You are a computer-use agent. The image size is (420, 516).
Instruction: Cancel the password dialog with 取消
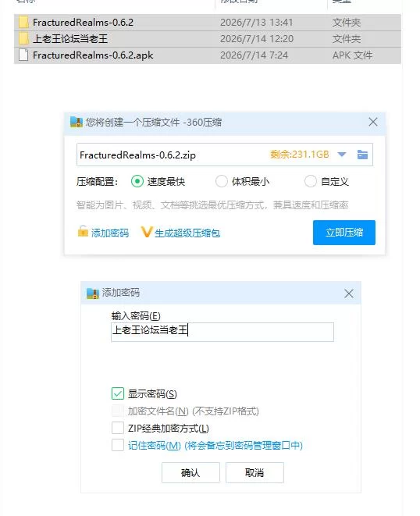254,472
